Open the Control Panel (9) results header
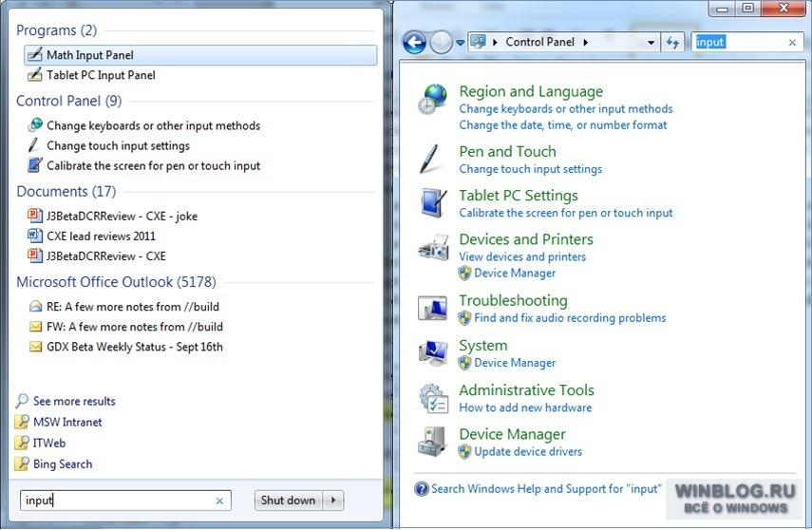This screenshot has width=812, height=530. point(69,101)
